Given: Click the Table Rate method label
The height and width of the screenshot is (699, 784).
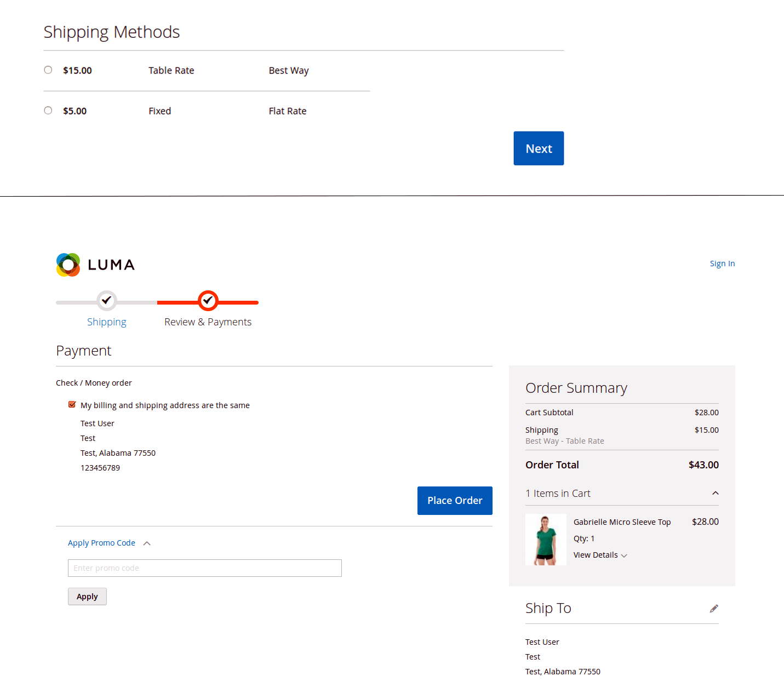Looking at the screenshot, I should point(171,71).
